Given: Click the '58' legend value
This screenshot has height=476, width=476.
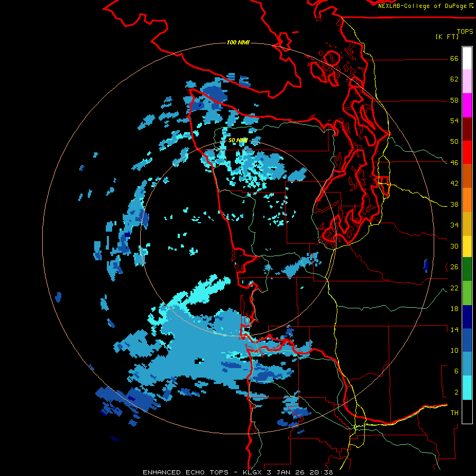Looking at the screenshot, I should (454, 100).
